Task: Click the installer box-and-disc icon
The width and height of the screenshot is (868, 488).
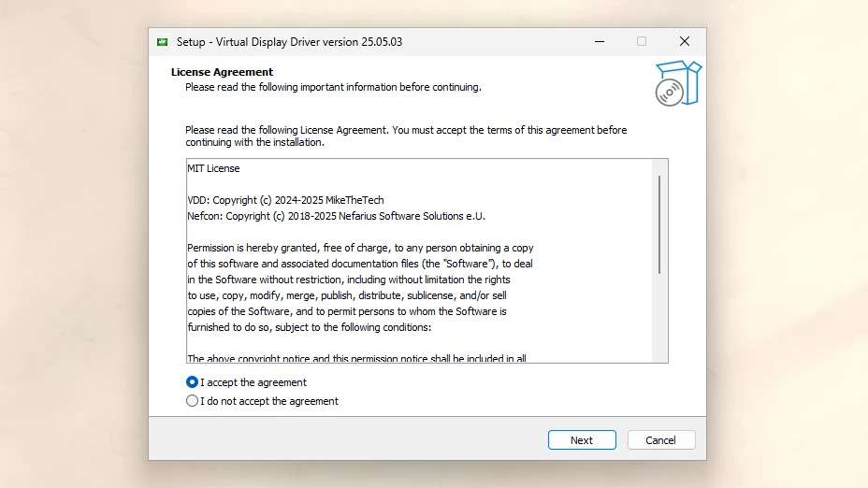Action: 677,83
